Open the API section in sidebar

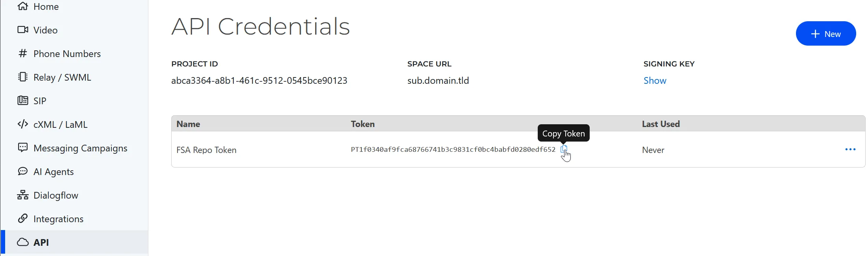tap(41, 242)
